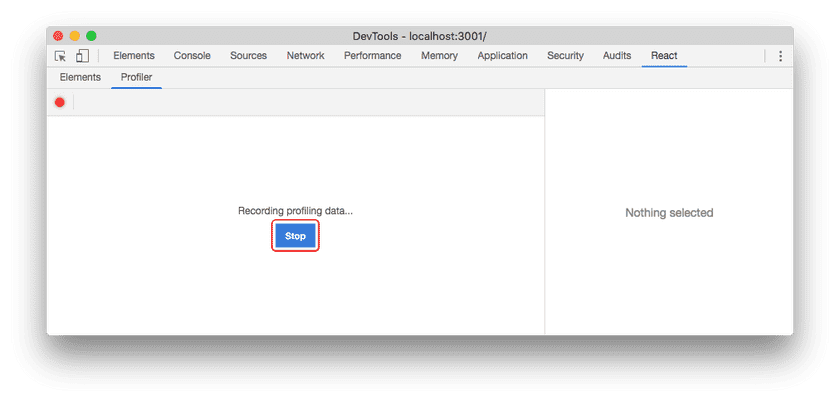Open the Sources tab

pyautogui.click(x=248, y=56)
